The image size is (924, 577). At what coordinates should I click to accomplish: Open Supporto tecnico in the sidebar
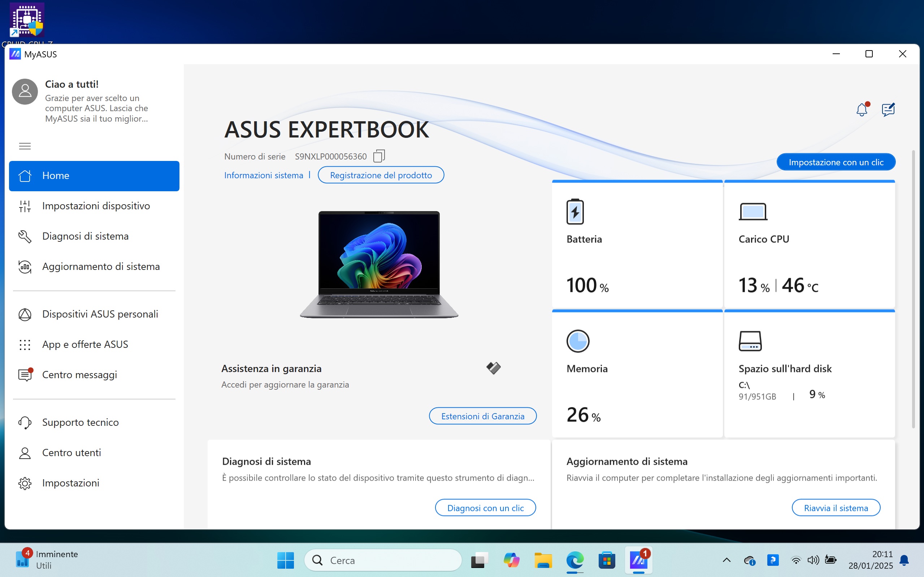click(80, 423)
